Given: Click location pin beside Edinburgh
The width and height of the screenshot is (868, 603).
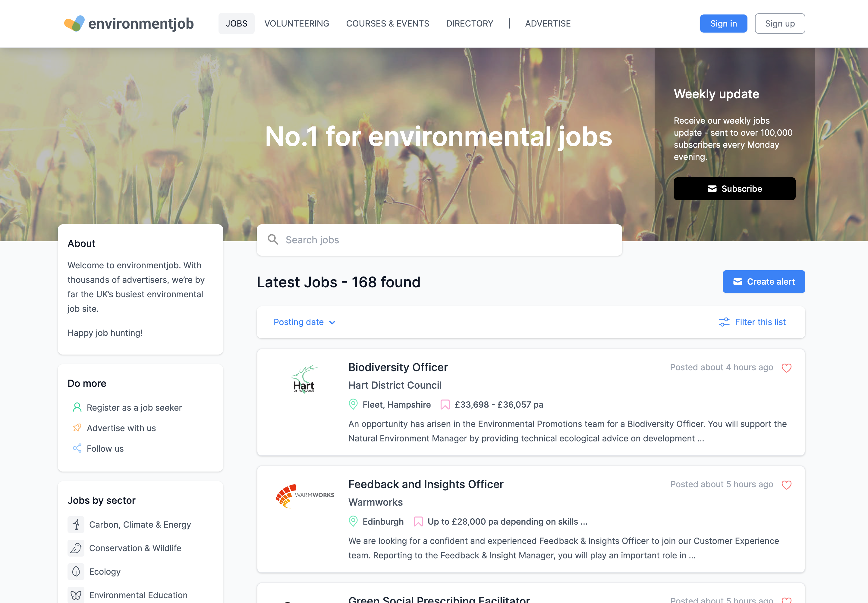Looking at the screenshot, I should (353, 521).
